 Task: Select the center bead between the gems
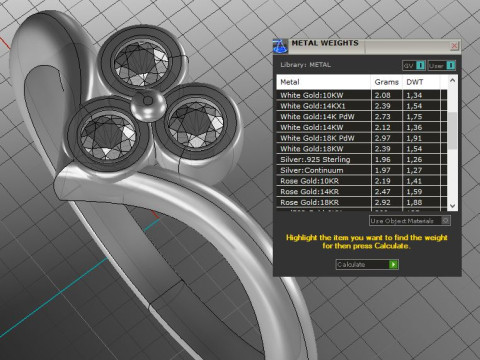click(148, 104)
